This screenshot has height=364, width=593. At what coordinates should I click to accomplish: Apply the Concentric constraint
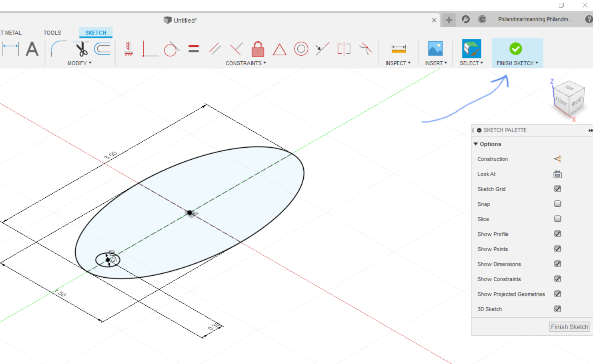click(x=301, y=49)
